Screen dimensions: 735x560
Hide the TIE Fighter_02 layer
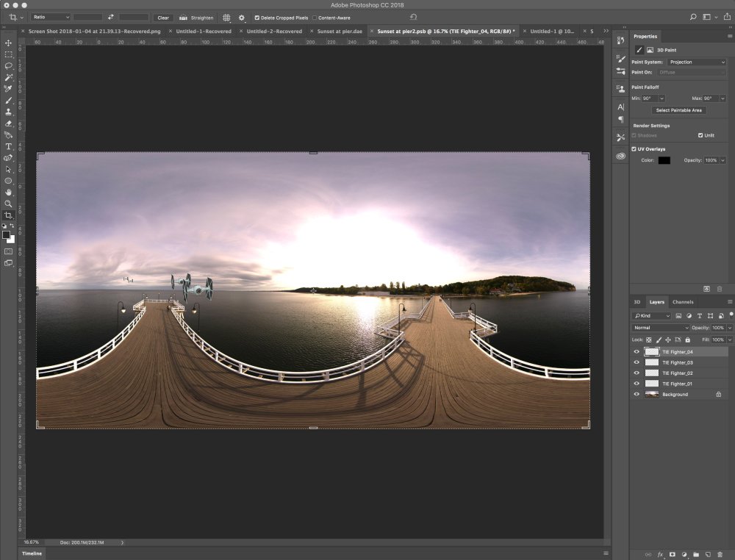pos(637,373)
